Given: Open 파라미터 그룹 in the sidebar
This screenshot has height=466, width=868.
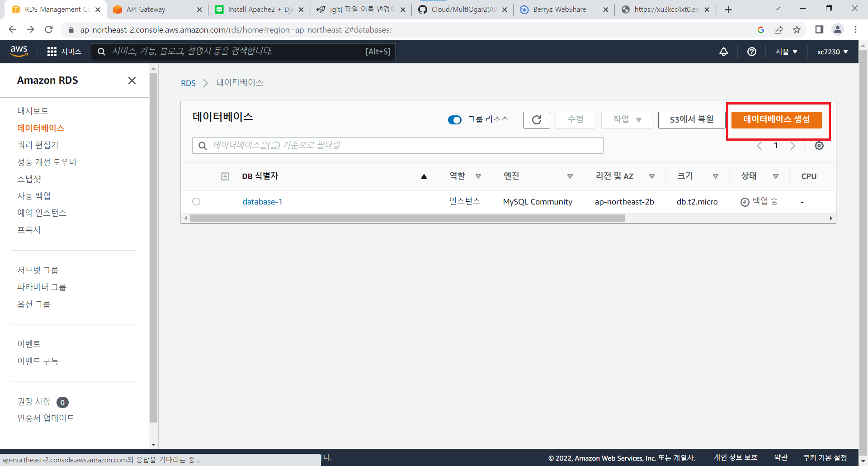Looking at the screenshot, I should pyautogui.click(x=42, y=287).
